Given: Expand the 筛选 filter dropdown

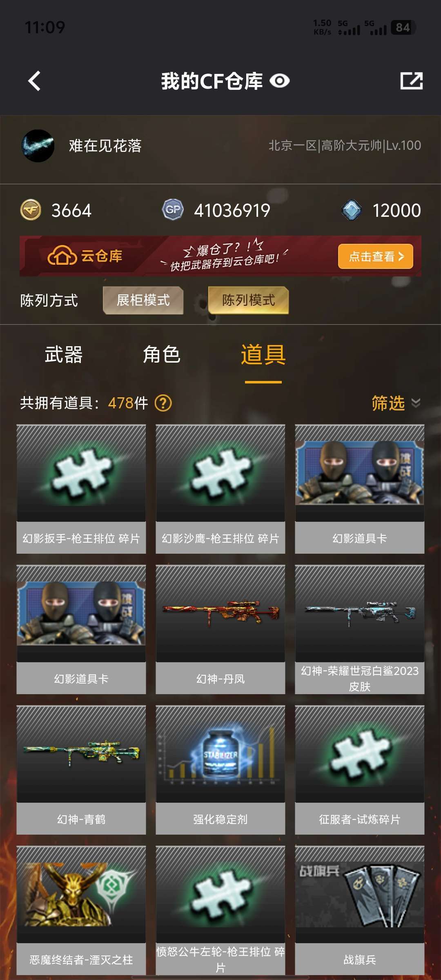Looking at the screenshot, I should (x=396, y=403).
